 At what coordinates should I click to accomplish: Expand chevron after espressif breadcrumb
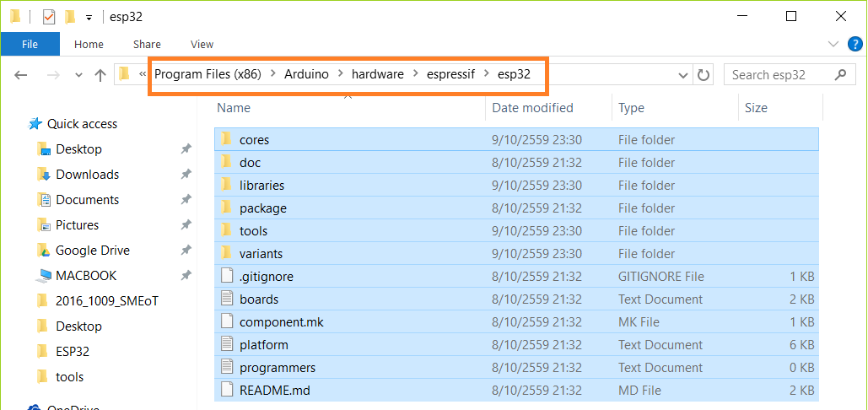click(x=486, y=74)
